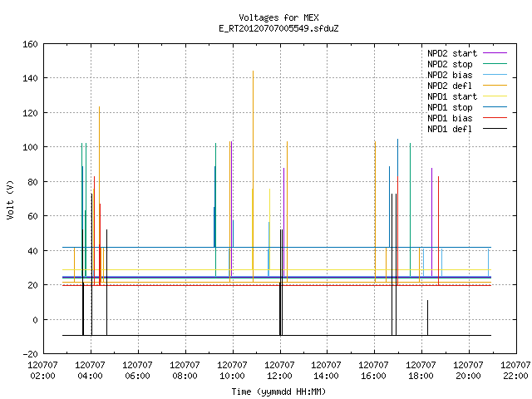Click the 'NPD1 bias' legend label

coord(450,118)
